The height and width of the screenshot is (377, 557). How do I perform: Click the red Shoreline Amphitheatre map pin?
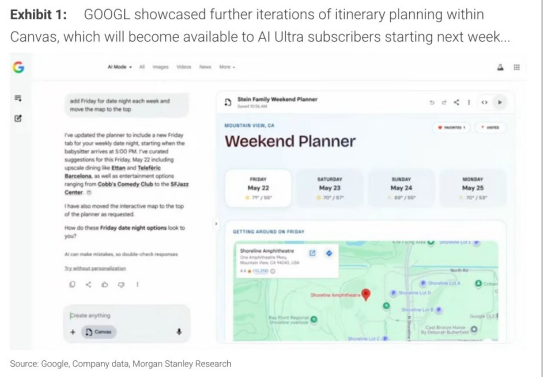click(x=366, y=295)
